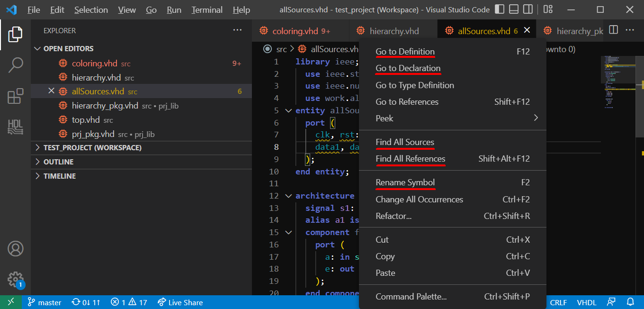Screen dimensions: 644x309
Task: Open the Search view in activity bar
Action: [x=15, y=65]
